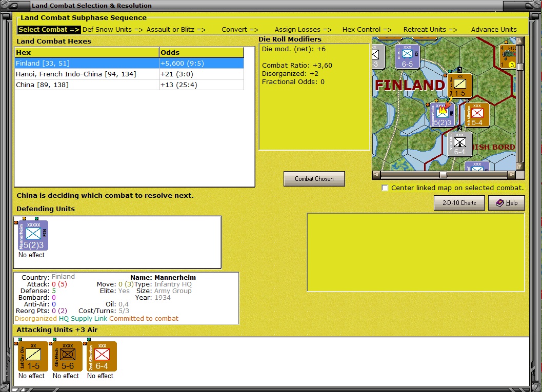Click the +13 (25:4) odds cell
Image resolution: width=542 pixels, height=392 pixels.
coord(202,85)
